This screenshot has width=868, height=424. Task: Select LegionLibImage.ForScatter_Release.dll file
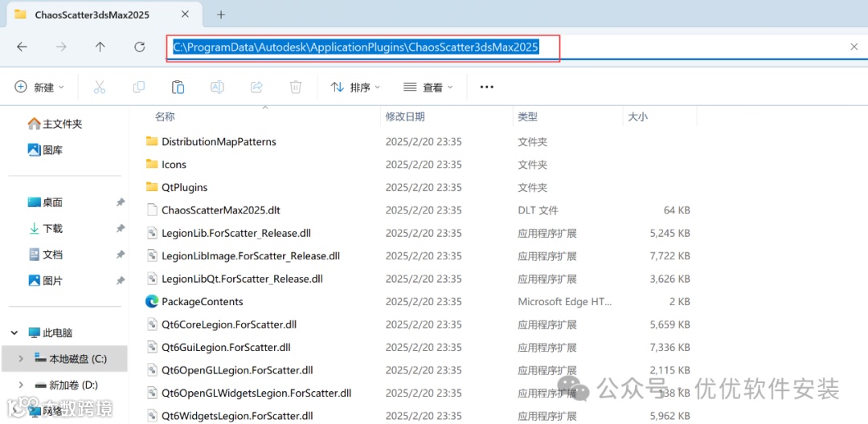click(x=251, y=256)
